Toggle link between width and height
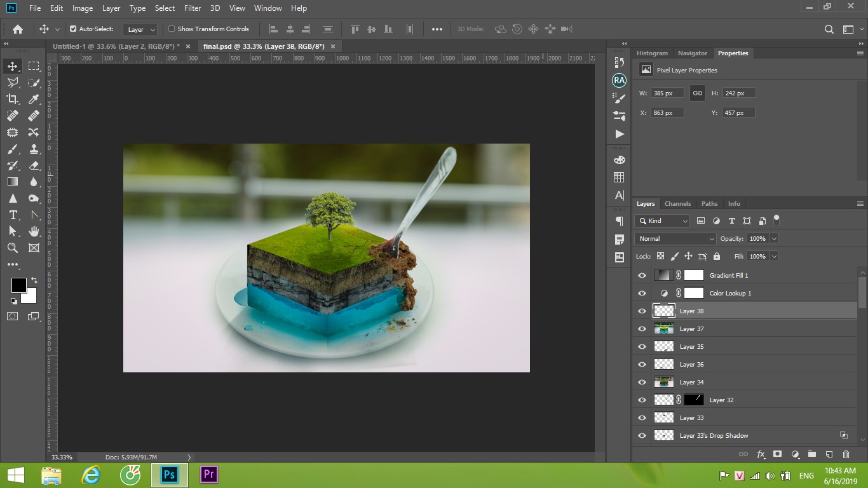This screenshot has width=868, height=488. tap(698, 93)
